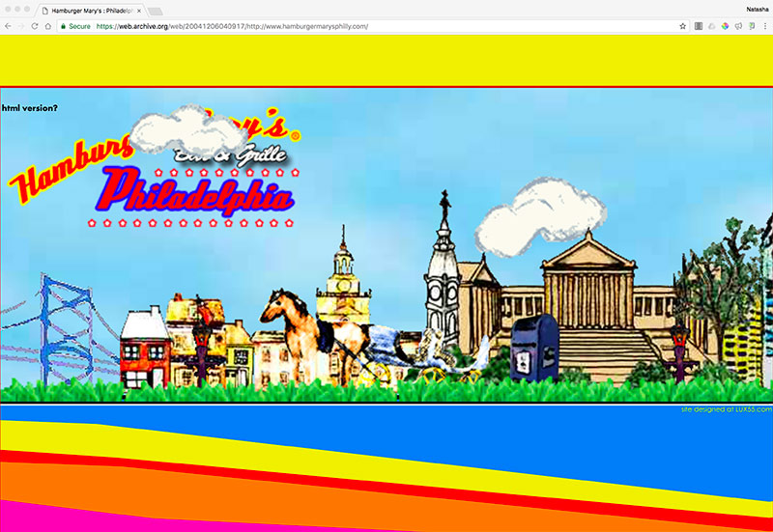The width and height of the screenshot is (773, 532).
Task: Close the Hamburger Mary's tab
Action: pos(139,11)
